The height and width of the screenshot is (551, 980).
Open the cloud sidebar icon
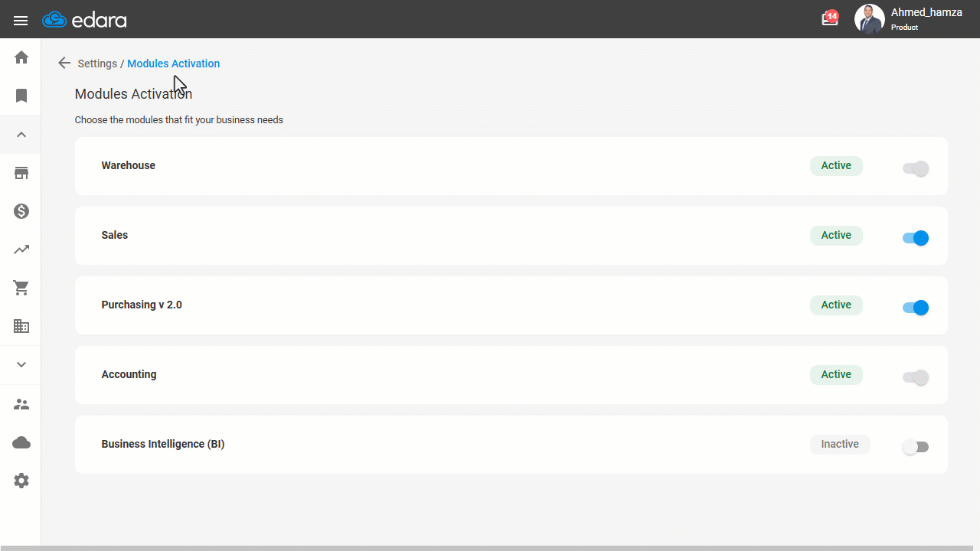click(21, 442)
